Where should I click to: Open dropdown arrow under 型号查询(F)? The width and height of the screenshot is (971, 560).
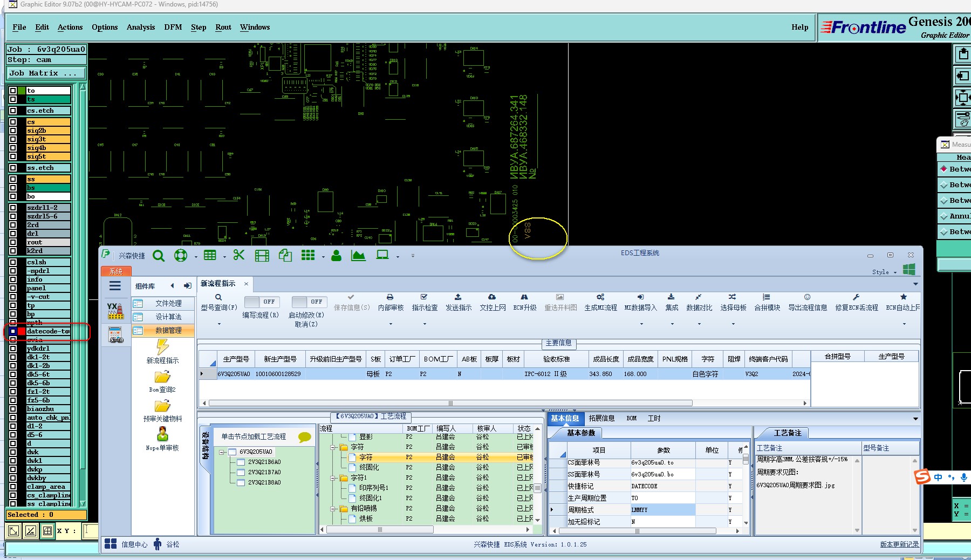point(219,324)
